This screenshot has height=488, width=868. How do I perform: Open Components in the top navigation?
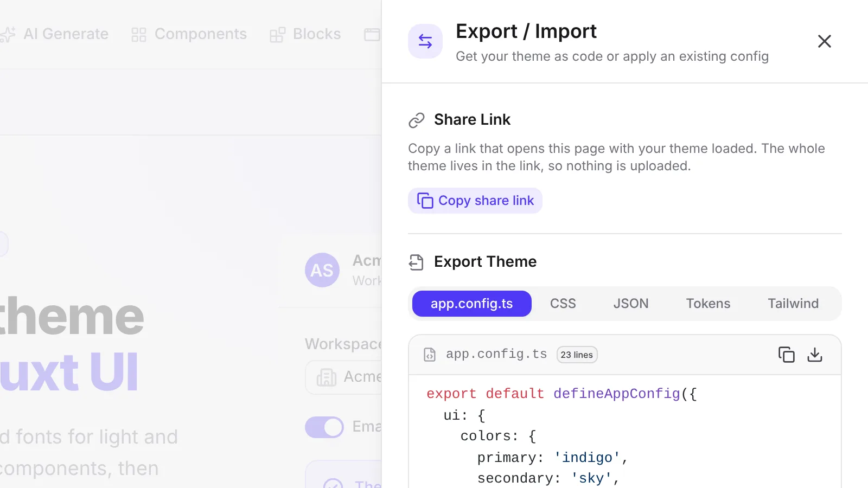[189, 34]
